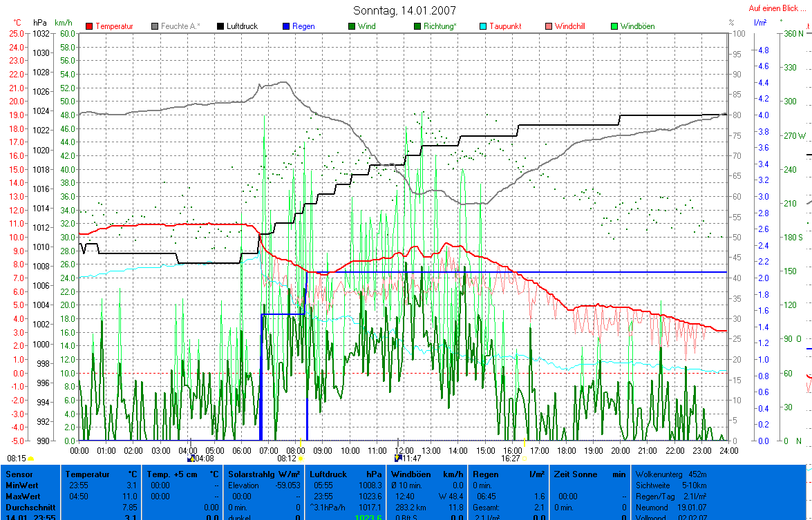The image size is (812, 520).
Task: Click the moon marker at 04:08
Action: (x=191, y=458)
